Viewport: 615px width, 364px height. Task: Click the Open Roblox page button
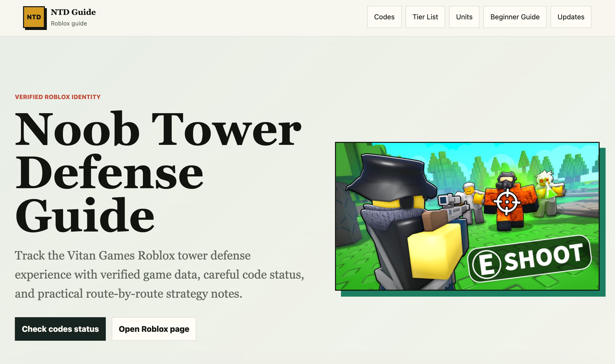154,329
